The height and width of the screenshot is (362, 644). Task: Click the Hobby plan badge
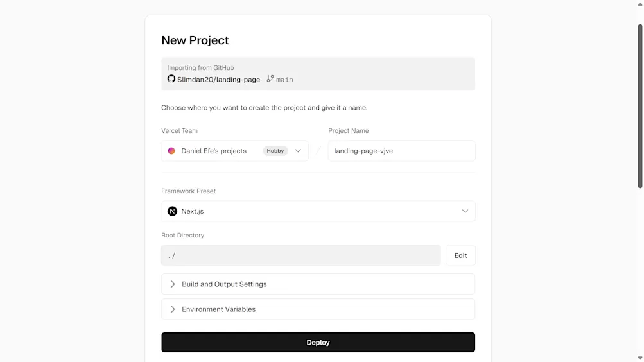(x=275, y=151)
